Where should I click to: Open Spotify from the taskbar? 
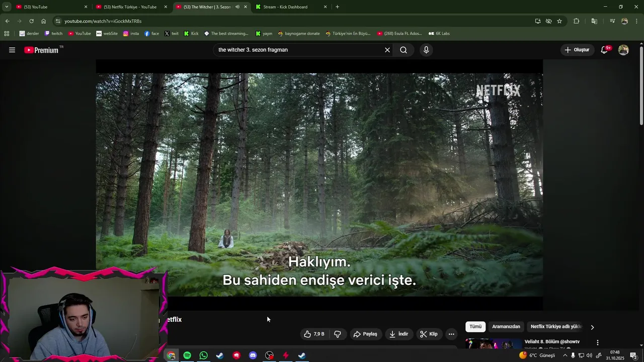187,355
